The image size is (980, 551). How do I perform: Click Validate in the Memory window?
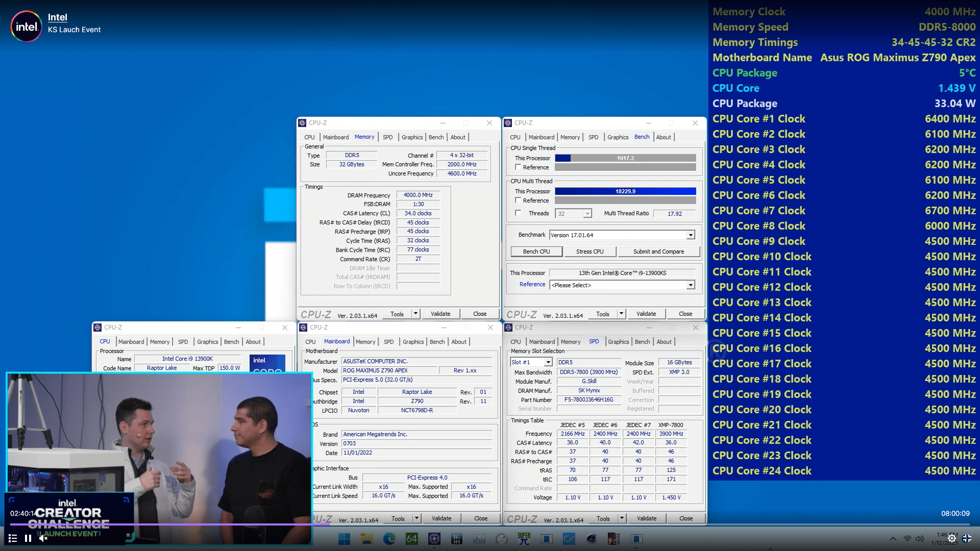(x=440, y=314)
